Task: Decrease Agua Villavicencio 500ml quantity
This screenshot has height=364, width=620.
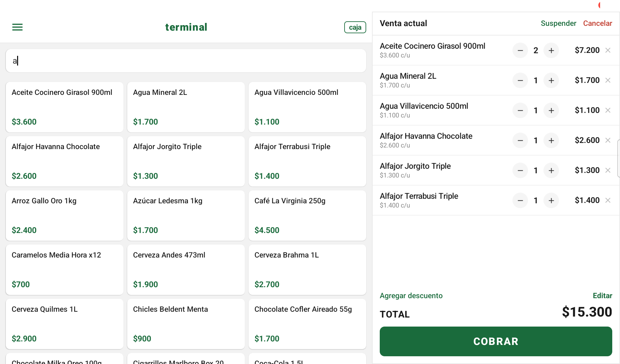Action: [x=520, y=110]
